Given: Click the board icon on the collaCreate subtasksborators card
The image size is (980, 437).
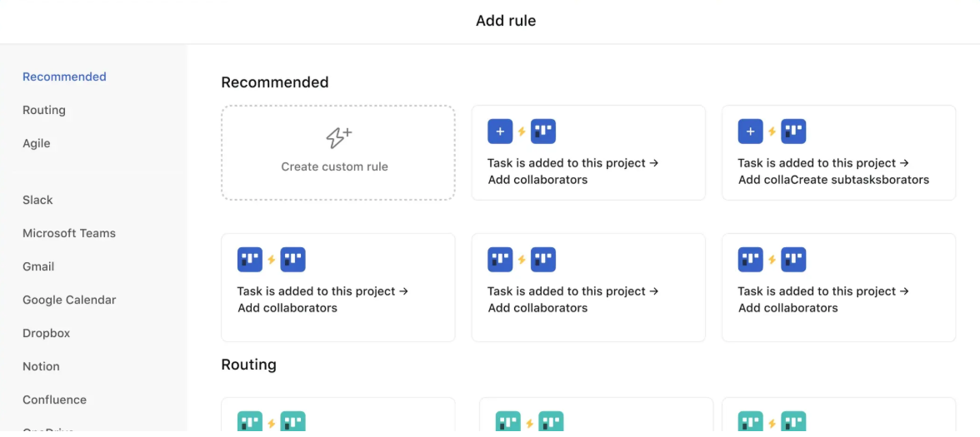Looking at the screenshot, I should tap(793, 132).
